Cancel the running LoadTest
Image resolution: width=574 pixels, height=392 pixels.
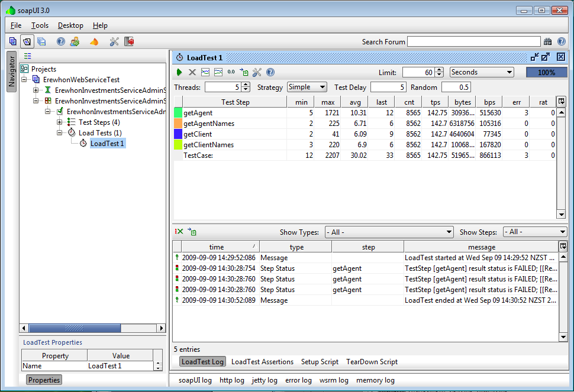tap(192, 72)
